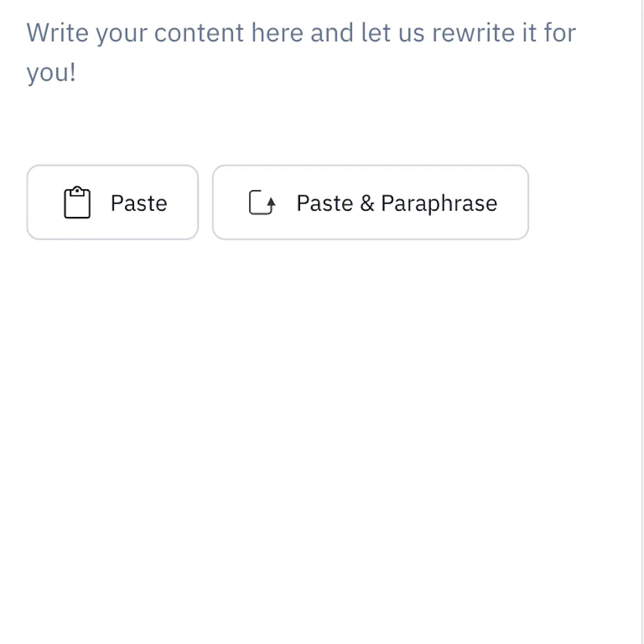
Task: Click the "Paste" text label
Action: pos(139,203)
